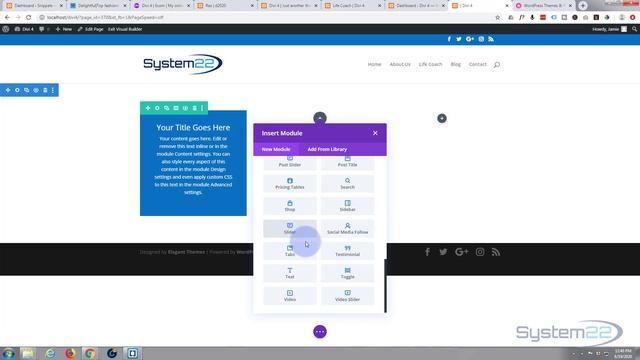This screenshot has width=640, height=360.
Task: Insert the Text module
Action: point(290,273)
